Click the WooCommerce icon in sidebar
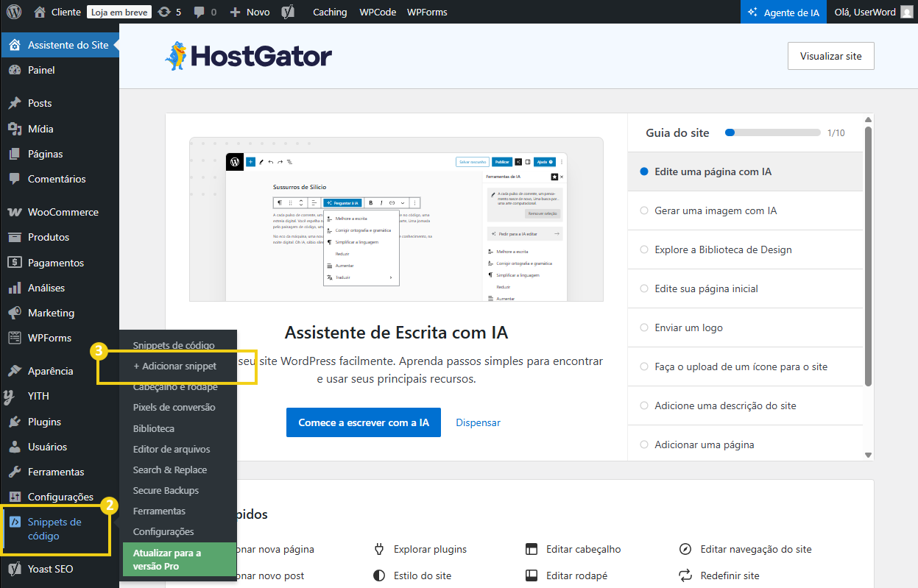This screenshot has height=588, width=918. pyautogui.click(x=15, y=212)
